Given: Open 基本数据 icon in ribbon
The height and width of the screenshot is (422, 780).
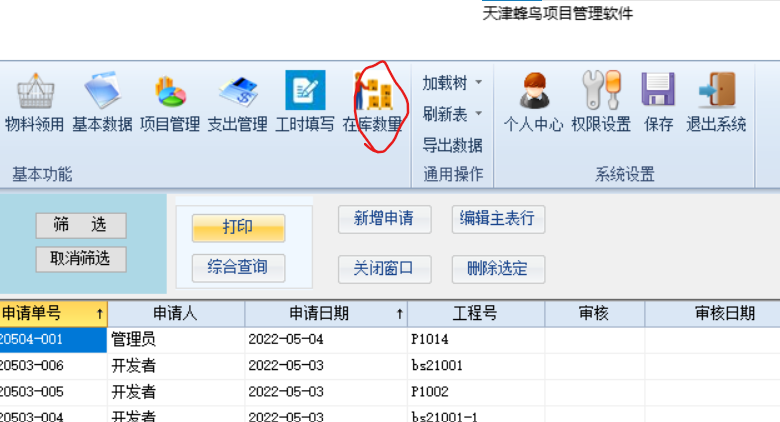Looking at the screenshot, I should coord(102,91).
